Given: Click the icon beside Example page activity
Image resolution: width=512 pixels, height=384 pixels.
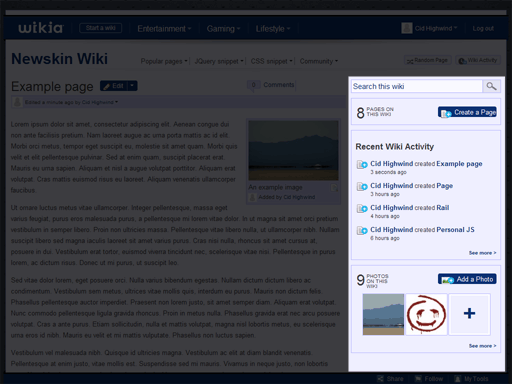Looking at the screenshot, I should [362, 164].
